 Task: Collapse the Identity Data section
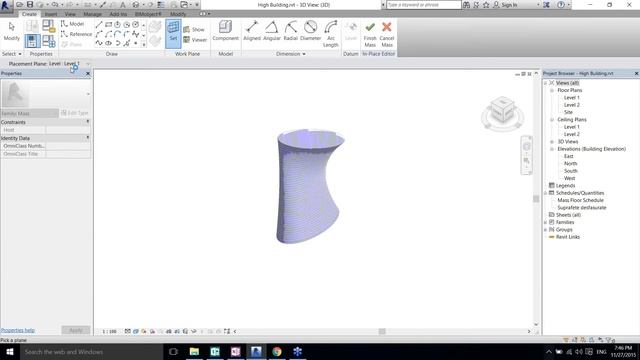click(x=88, y=138)
